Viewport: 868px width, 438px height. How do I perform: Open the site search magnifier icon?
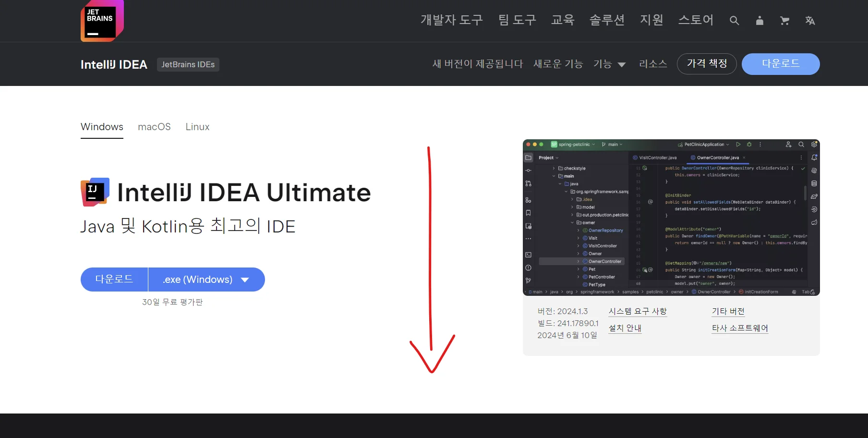point(734,21)
